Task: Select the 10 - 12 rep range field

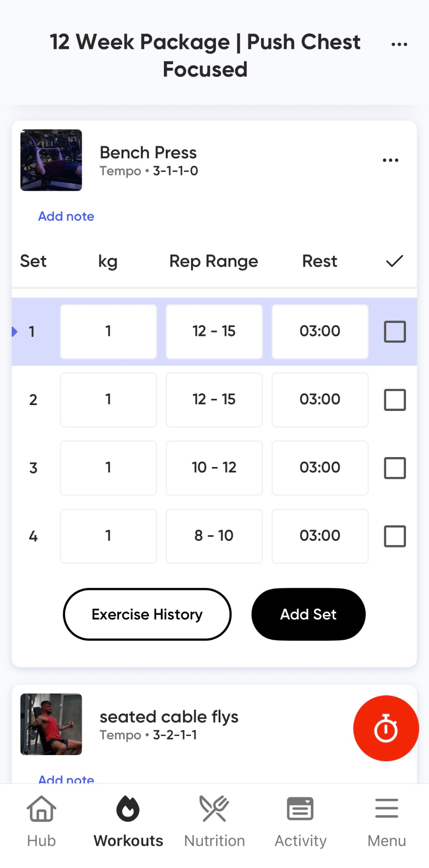Action: point(214,468)
